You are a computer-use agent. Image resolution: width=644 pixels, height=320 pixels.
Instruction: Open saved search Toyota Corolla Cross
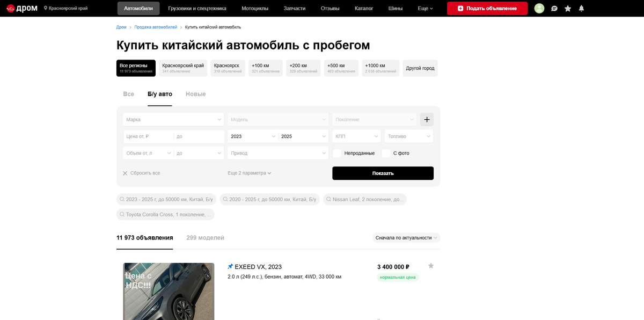click(x=165, y=214)
